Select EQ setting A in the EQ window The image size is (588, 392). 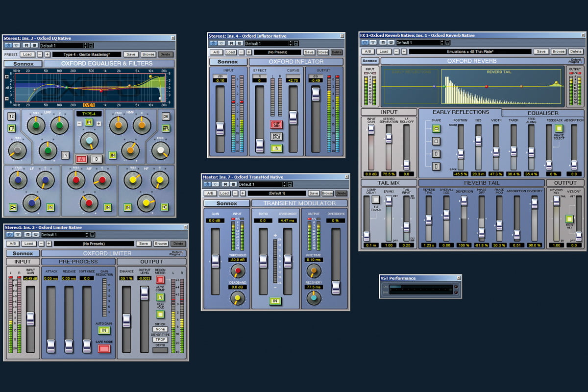81,159
